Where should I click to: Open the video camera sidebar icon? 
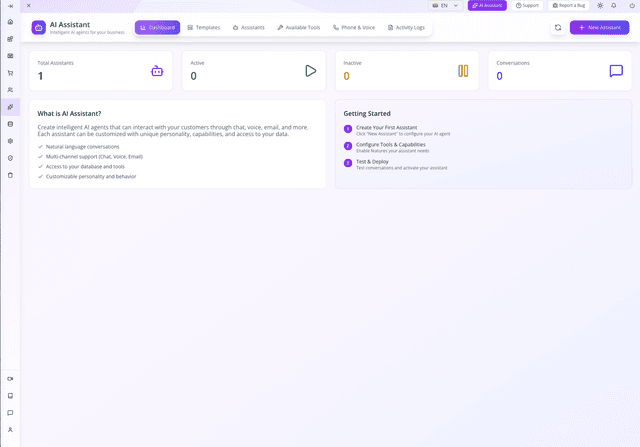(10, 378)
